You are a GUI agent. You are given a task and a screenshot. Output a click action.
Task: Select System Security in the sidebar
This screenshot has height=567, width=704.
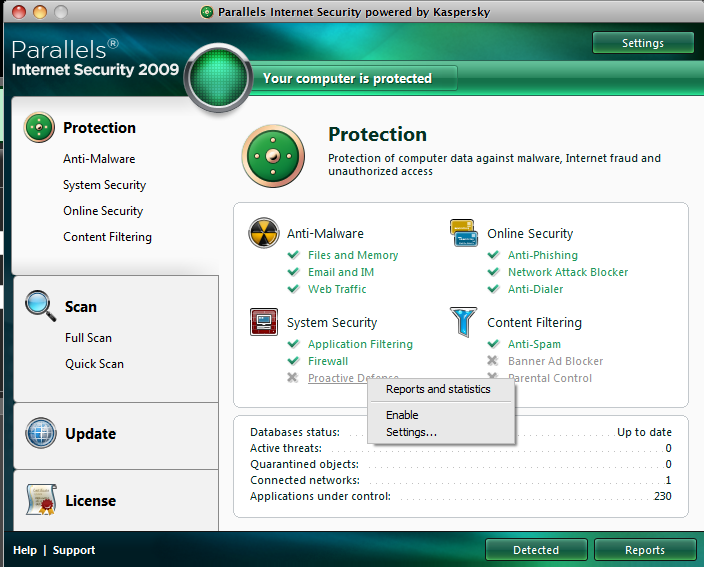105,185
